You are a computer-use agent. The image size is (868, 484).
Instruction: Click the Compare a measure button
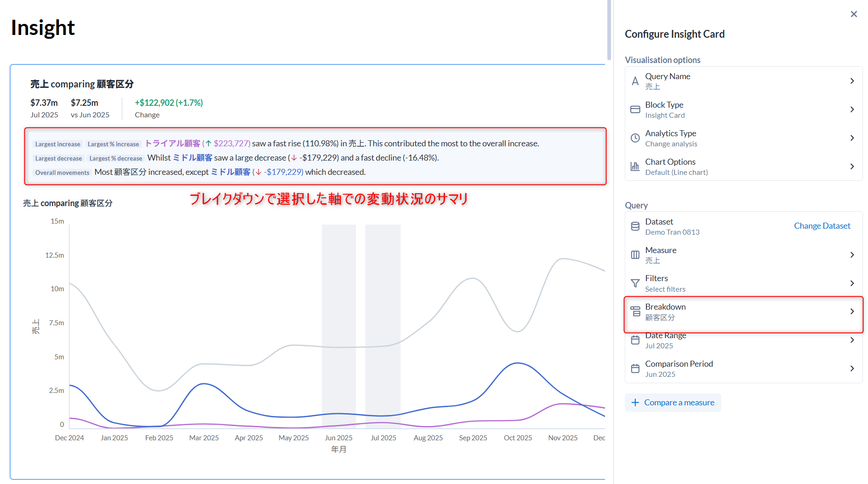673,403
